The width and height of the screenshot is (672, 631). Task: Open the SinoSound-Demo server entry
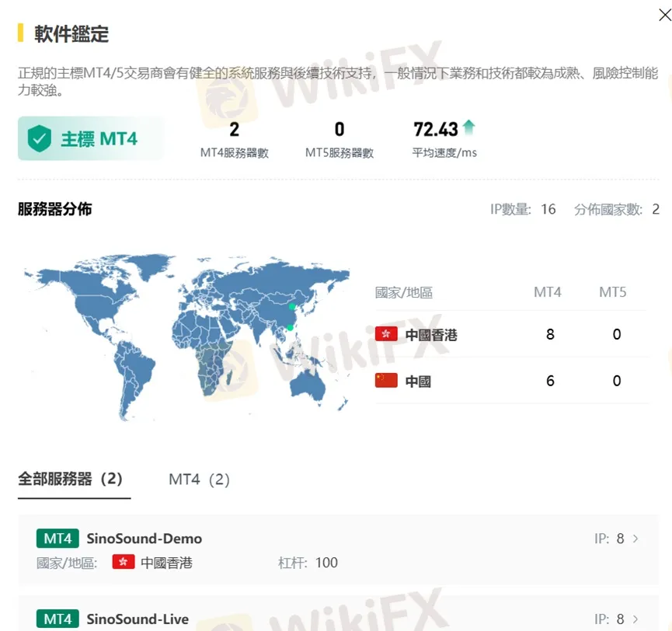(x=338, y=550)
